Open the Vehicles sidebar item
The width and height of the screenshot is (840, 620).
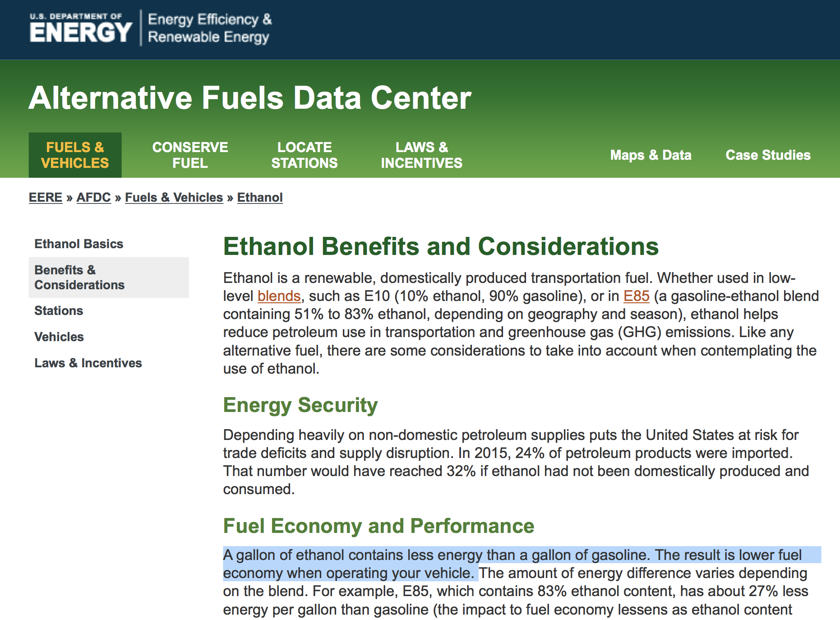point(59,337)
